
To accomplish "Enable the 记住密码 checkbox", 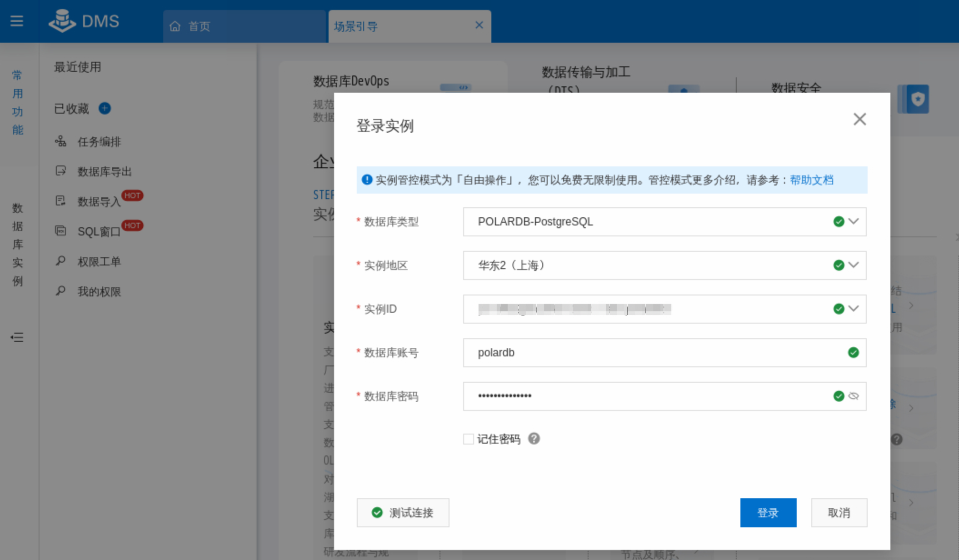I will (468, 439).
